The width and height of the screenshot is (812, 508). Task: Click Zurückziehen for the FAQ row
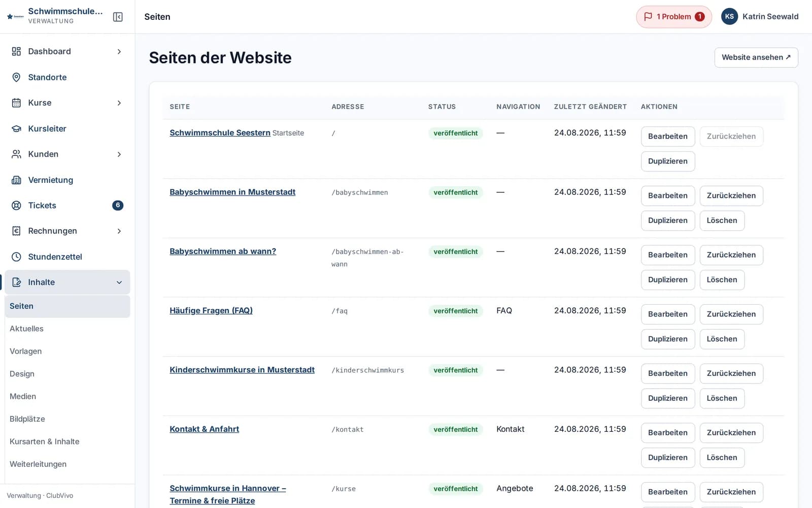731,314
